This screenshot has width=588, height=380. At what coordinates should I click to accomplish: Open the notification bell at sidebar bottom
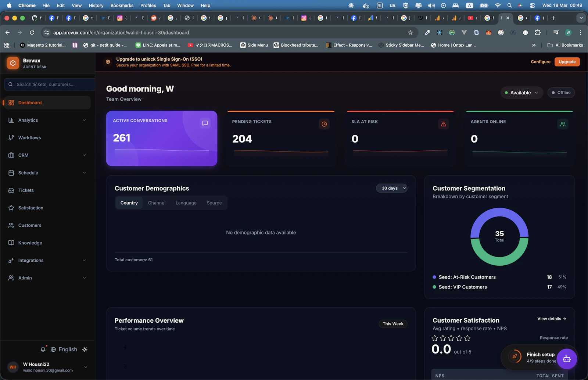click(43, 349)
